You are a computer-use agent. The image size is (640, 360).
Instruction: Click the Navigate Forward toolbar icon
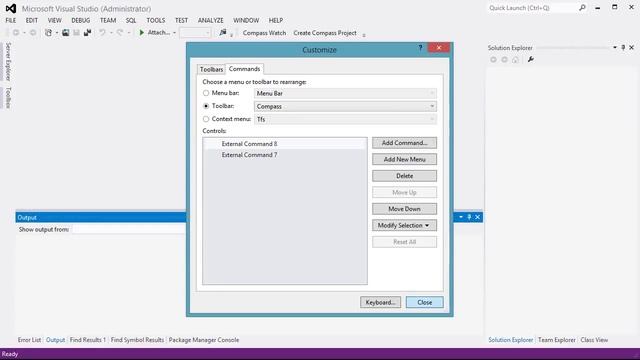point(33,33)
